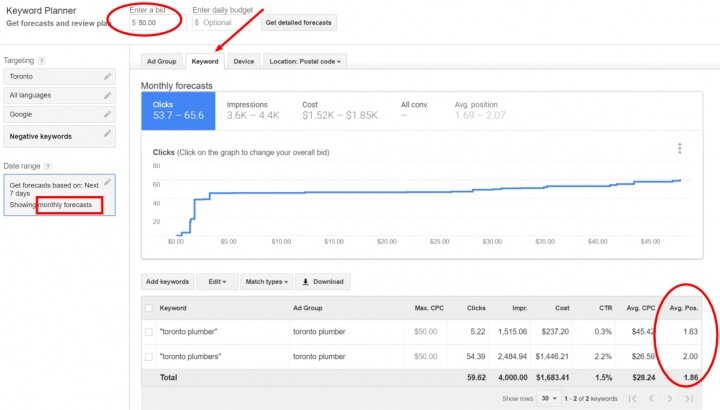Edit the Google network pencil icon
This screenshot has height=410, width=720.
(107, 114)
